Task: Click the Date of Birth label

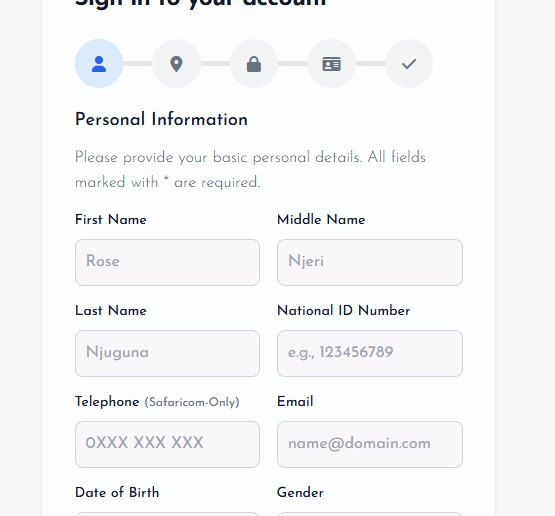Action: [117, 492]
